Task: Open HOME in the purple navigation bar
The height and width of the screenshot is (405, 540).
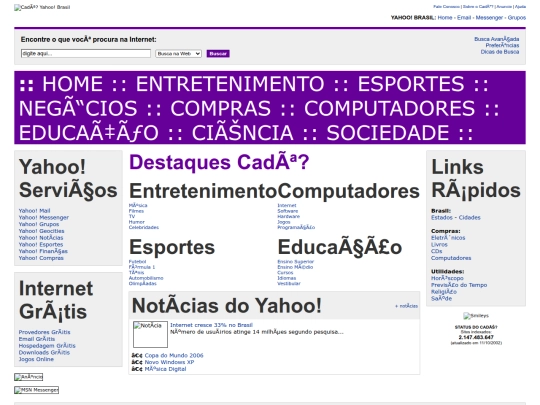Action: pyautogui.click(x=73, y=84)
